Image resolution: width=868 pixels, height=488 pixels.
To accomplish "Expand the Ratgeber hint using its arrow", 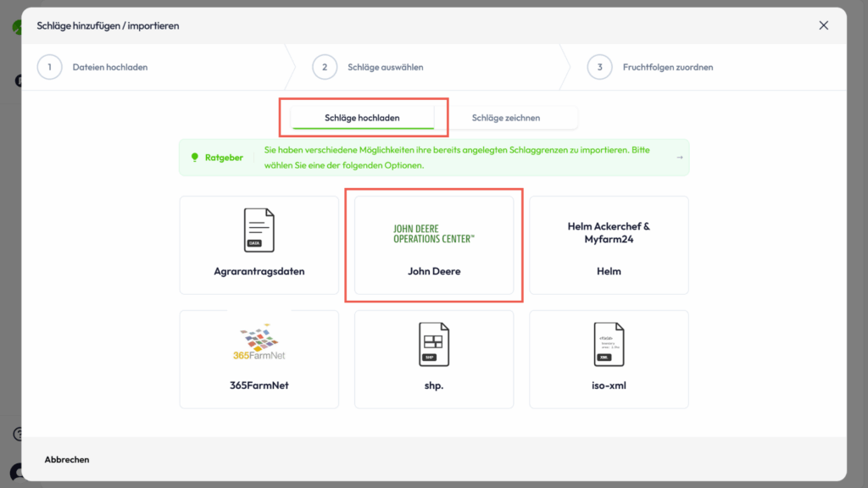I will point(679,158).
